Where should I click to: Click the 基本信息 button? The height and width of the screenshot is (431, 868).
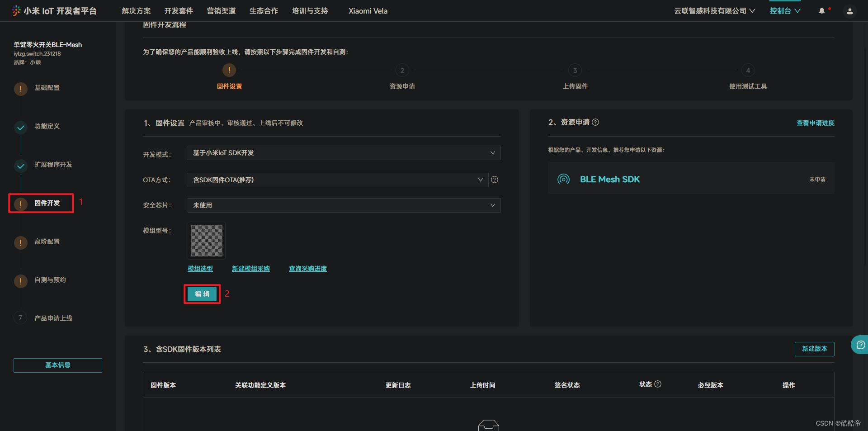58,365
